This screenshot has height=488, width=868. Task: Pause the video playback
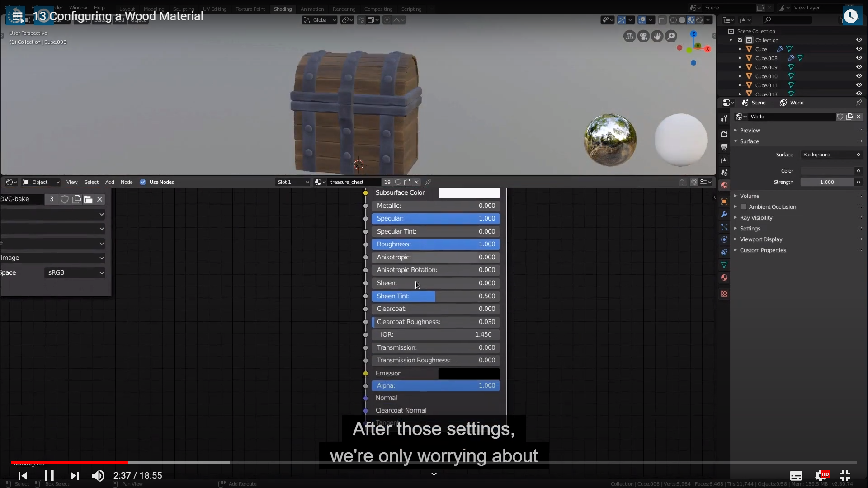[x=49, y=476]
